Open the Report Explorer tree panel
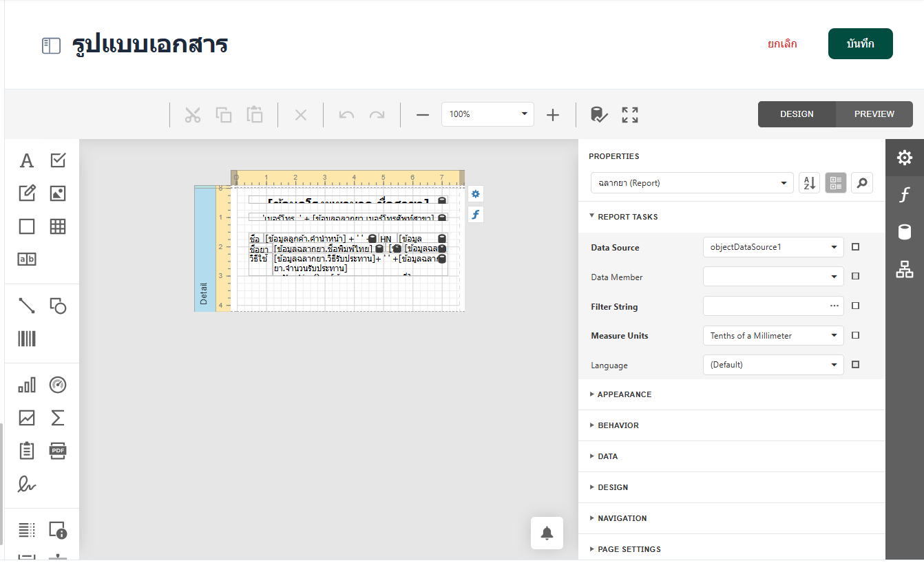 click(x=904, y=269)
